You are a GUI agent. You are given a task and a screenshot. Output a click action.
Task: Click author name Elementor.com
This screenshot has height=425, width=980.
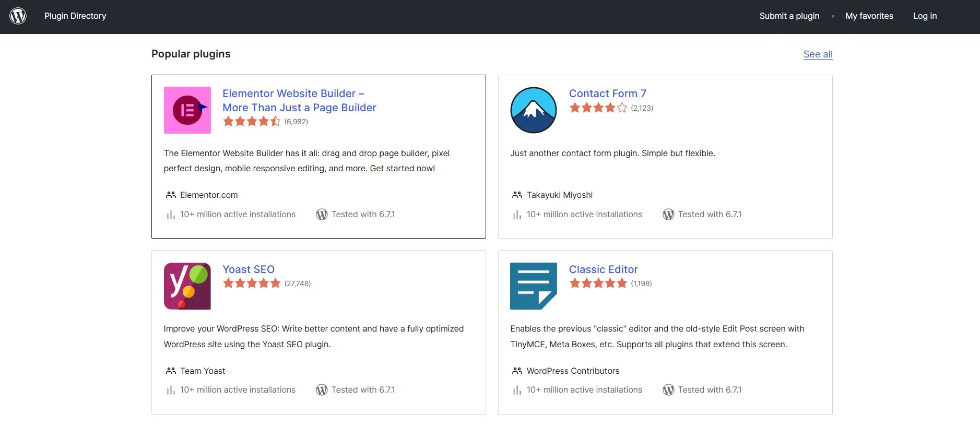click(x=209, y=195)
